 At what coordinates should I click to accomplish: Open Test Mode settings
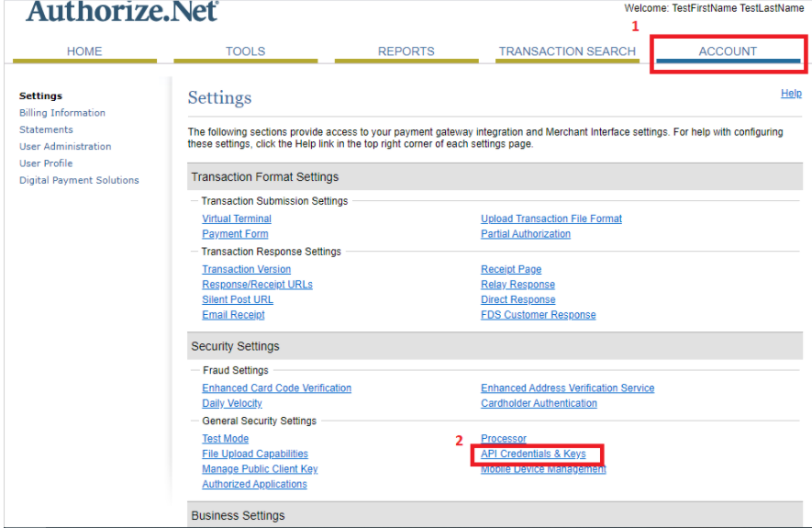pyautogui.click(x=226, y=438)
